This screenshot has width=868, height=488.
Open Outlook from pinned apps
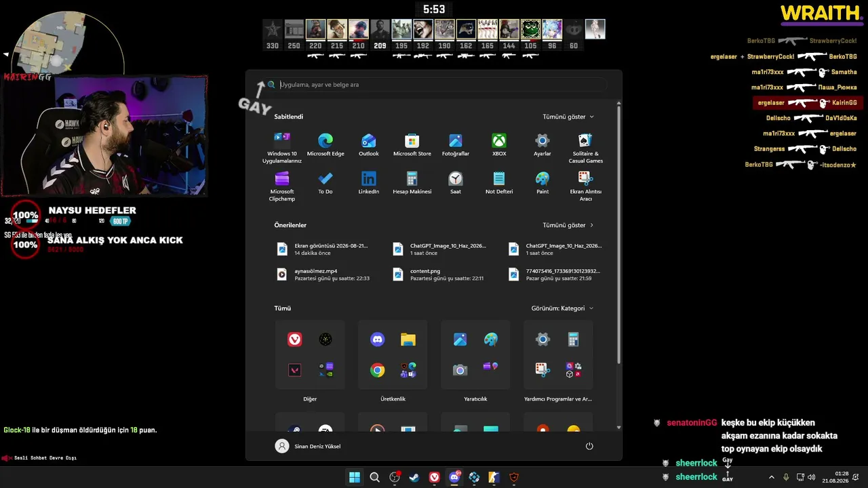click(x=369, y=145)
